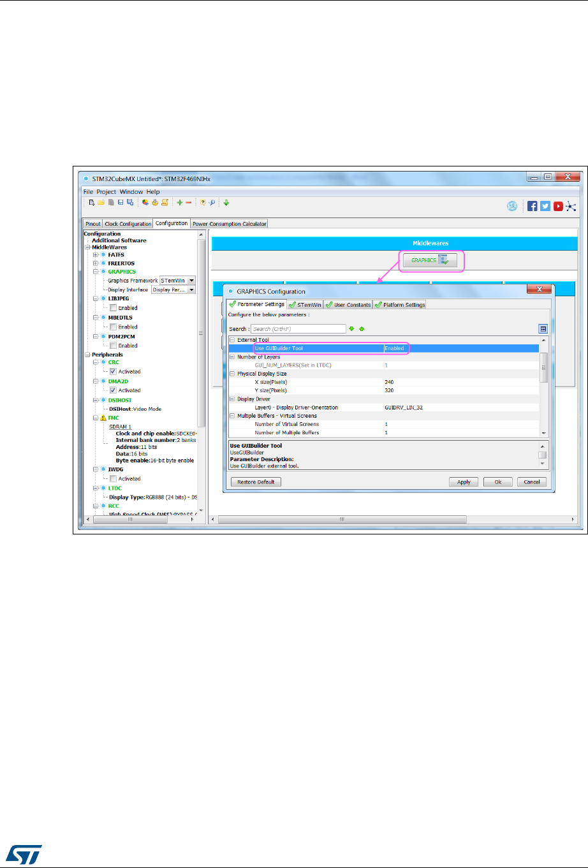Click the collapse-all icon in GRAPHICS dialog

[x=543, y=328]
